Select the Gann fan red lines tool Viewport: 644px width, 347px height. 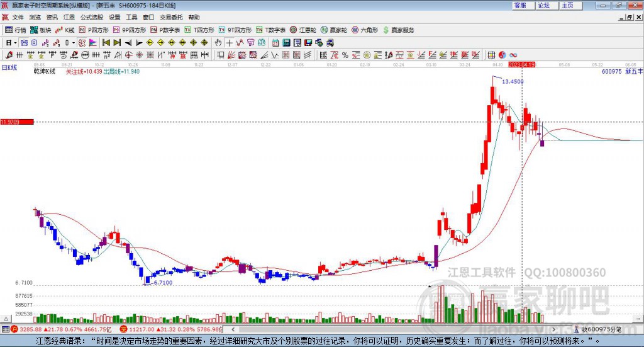(x=231, y=55)
